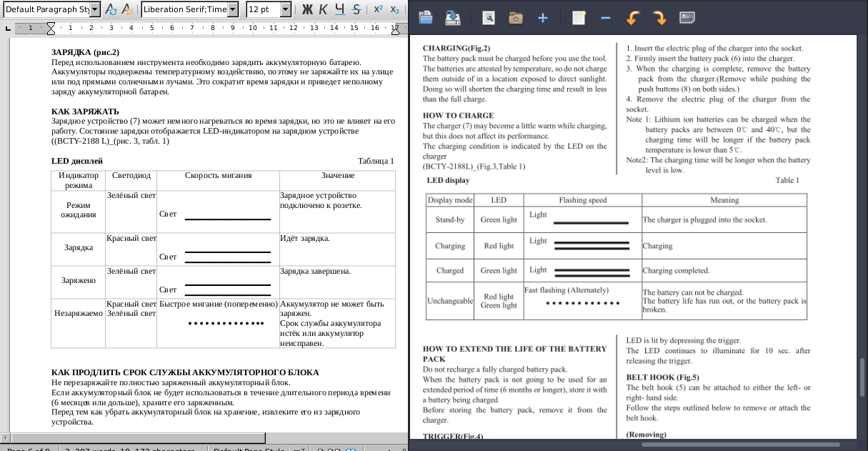This screenshot has width=868, height=451.
Task: Click "(Removing)" subheading in PDF
Action: [646, 435]
